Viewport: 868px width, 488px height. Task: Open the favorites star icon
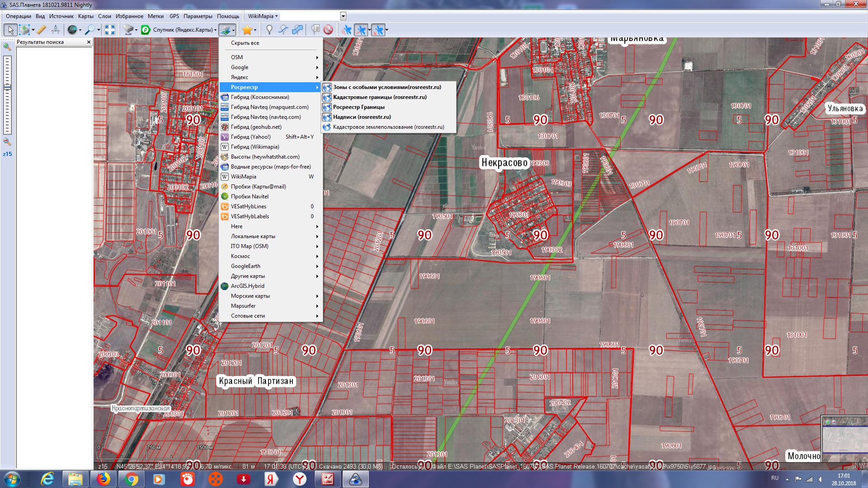[247, 30]
